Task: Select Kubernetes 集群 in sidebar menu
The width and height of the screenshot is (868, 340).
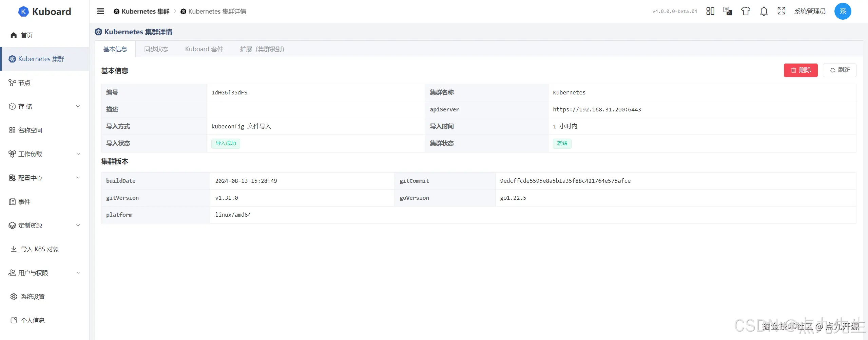Action: coord(45,59)
